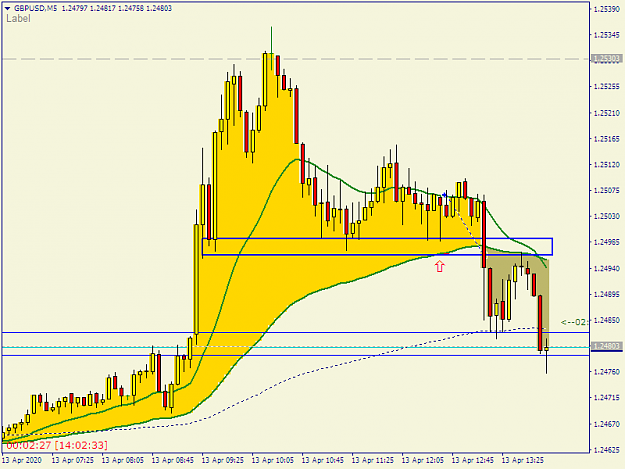This screenshot has height=469, width=625.
Task: Click the '13 Apr 13:25' time axis label
Action: 523,460
